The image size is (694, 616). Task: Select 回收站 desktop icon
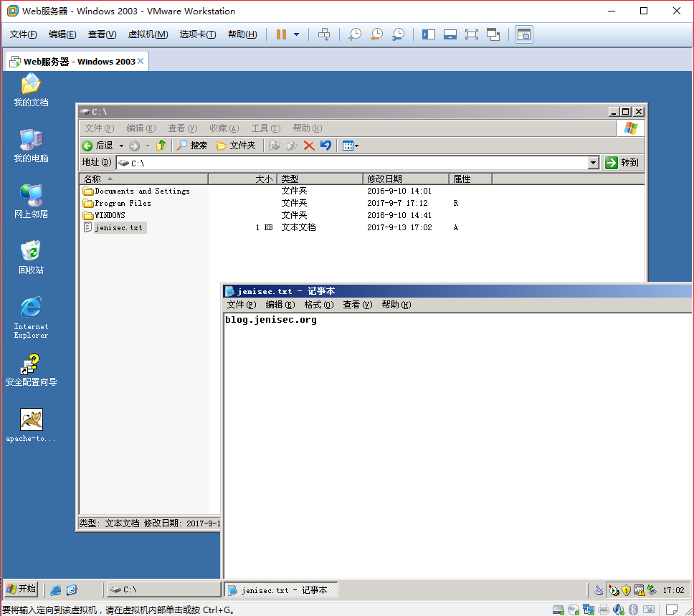coord(31,257)
